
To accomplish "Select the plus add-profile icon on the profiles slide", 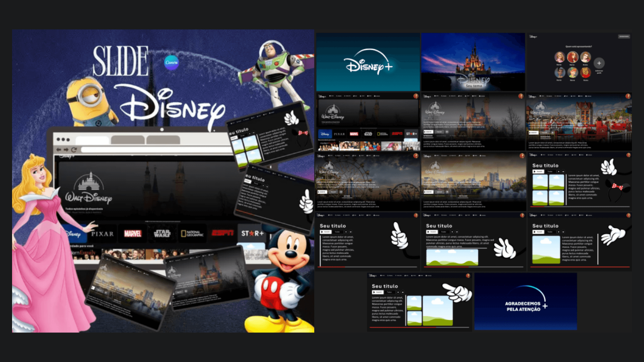I will click(599, 63).
